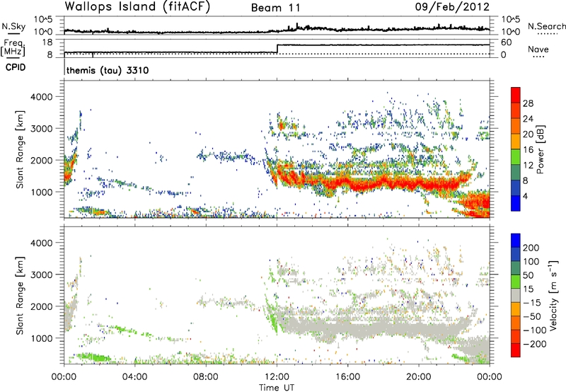Click the '200' velocity color bar label
Image resolution: width=566 pixels, height=392 pixels.
pyautogui.click(x=531, y=248)
